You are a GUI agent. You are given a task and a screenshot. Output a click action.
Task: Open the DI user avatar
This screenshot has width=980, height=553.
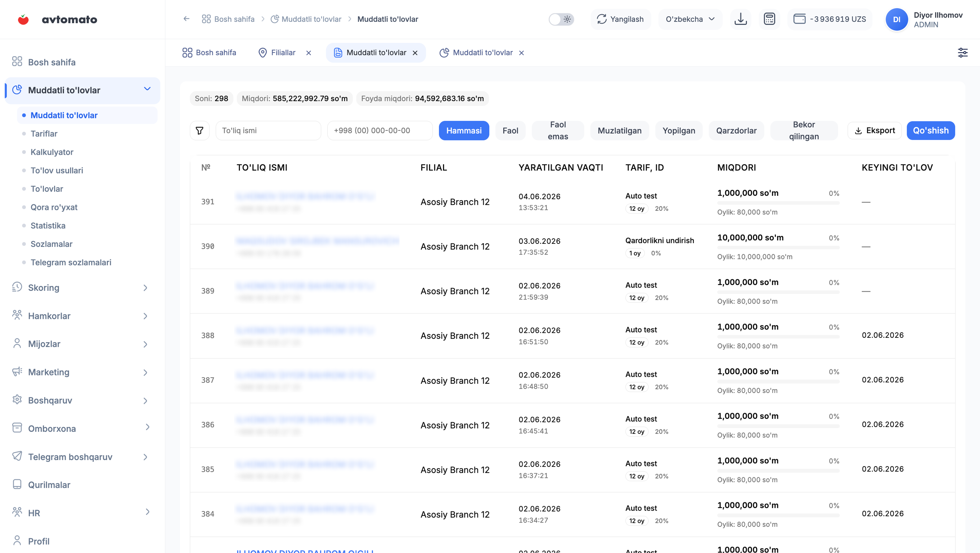click(896, 19)
